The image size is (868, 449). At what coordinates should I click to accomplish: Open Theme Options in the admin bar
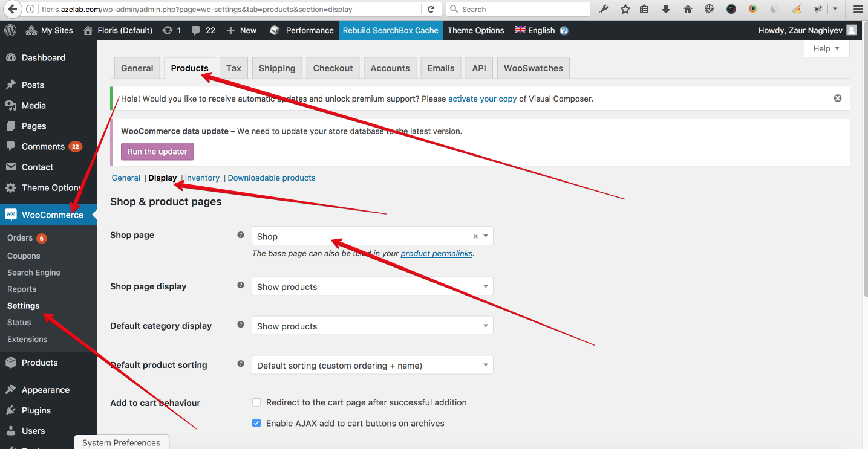pyautogui.click(x=476, y=30)
